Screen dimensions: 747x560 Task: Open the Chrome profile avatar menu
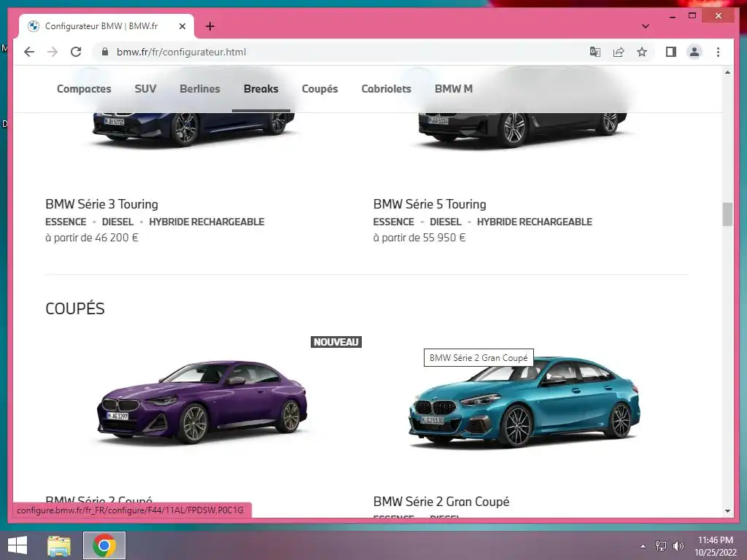(x=694, y=52)
